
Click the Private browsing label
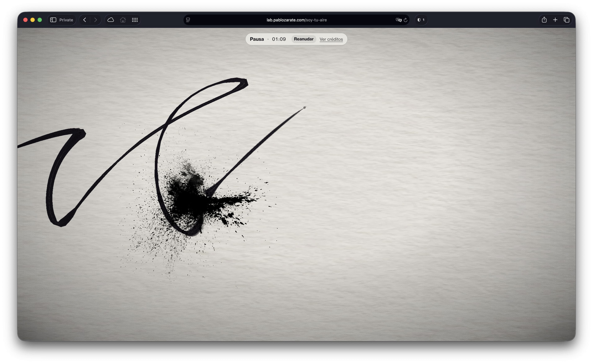66,20
